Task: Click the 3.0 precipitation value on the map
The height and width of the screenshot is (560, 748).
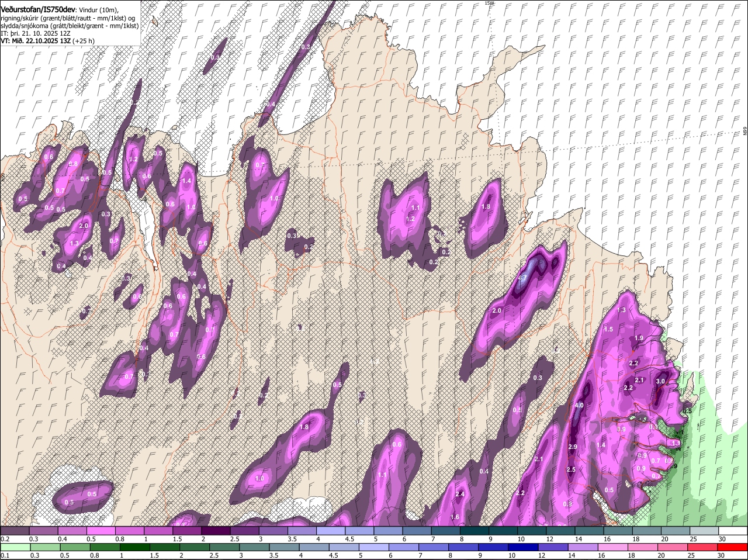Action: (x=660, y=381)
